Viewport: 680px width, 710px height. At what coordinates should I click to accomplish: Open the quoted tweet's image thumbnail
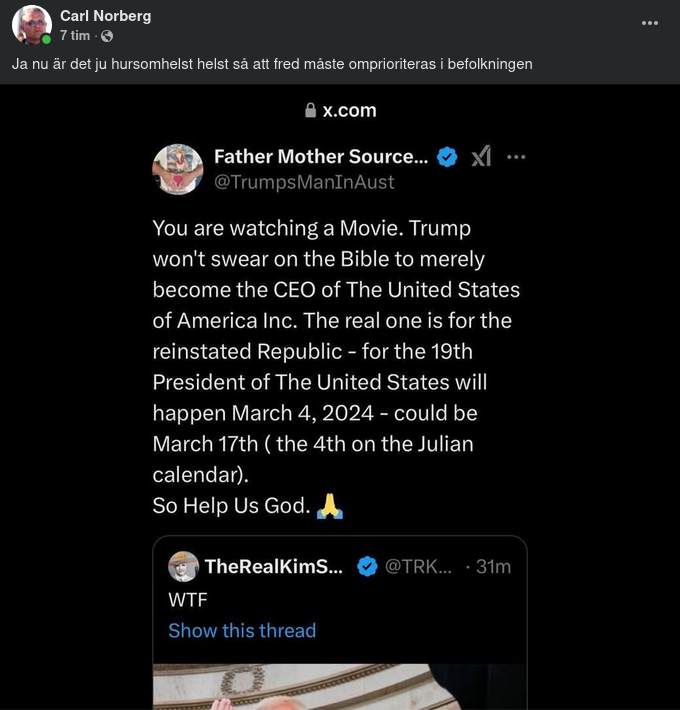pyautogui.click(x=340, y=687)
